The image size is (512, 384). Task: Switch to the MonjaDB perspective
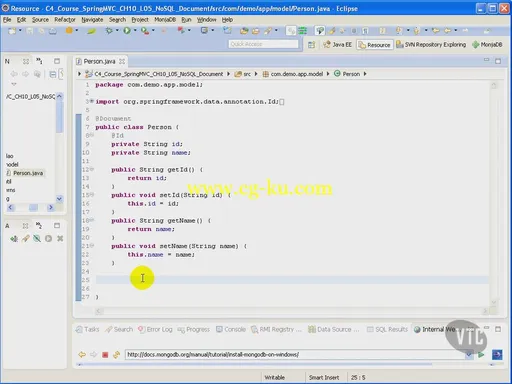487,45
